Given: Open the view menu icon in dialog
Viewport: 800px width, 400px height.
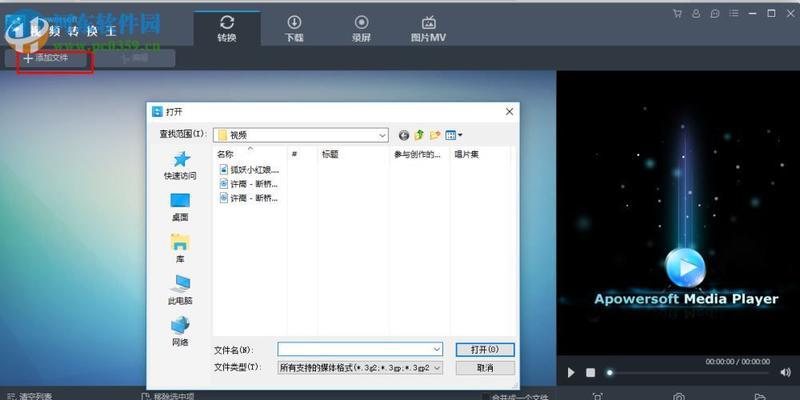Looking at the screenshot, I should (x=450, y=135).
